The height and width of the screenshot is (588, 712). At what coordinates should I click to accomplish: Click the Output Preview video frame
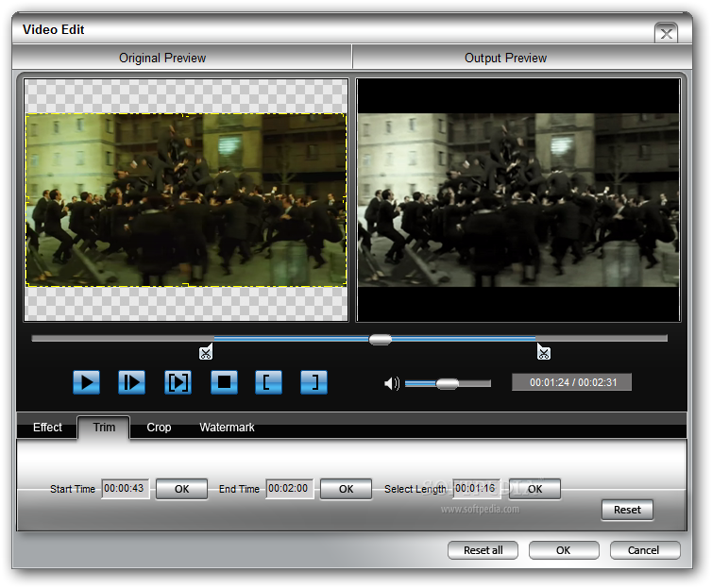[x=518, y=200]
